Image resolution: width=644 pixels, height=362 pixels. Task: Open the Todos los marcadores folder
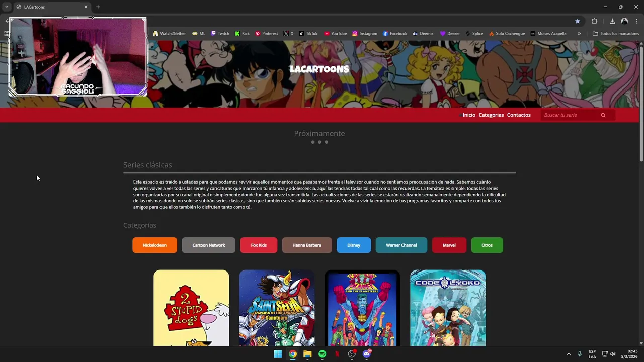point(616,34)
